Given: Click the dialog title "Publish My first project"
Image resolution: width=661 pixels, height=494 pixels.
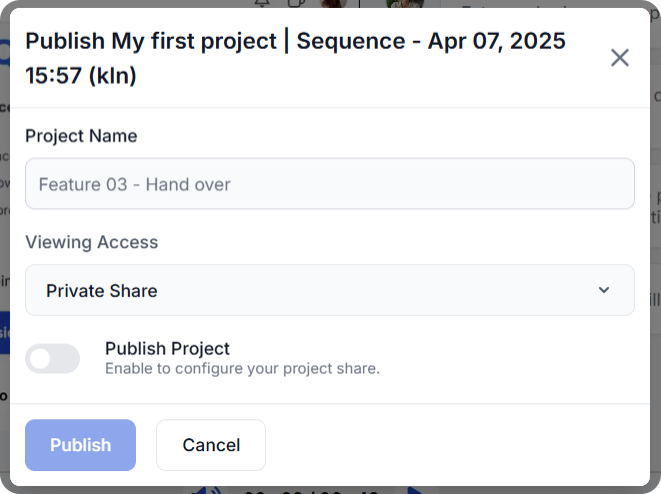Looking at the screenshot, I should [151, 41].
